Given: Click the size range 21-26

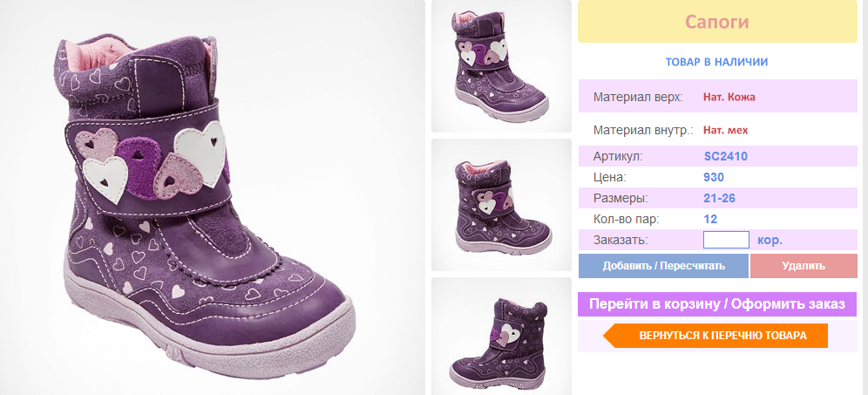Looking at the screenshot, I should click(719, 198).
